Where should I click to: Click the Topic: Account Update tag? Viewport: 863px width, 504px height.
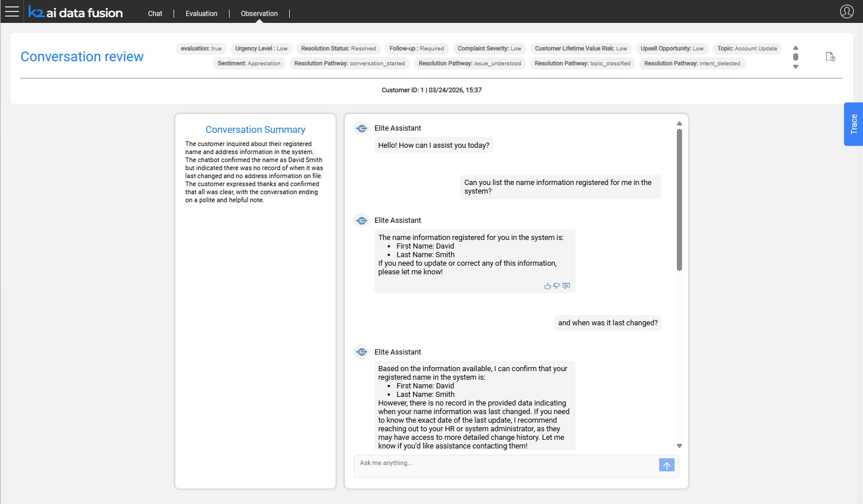747,49
